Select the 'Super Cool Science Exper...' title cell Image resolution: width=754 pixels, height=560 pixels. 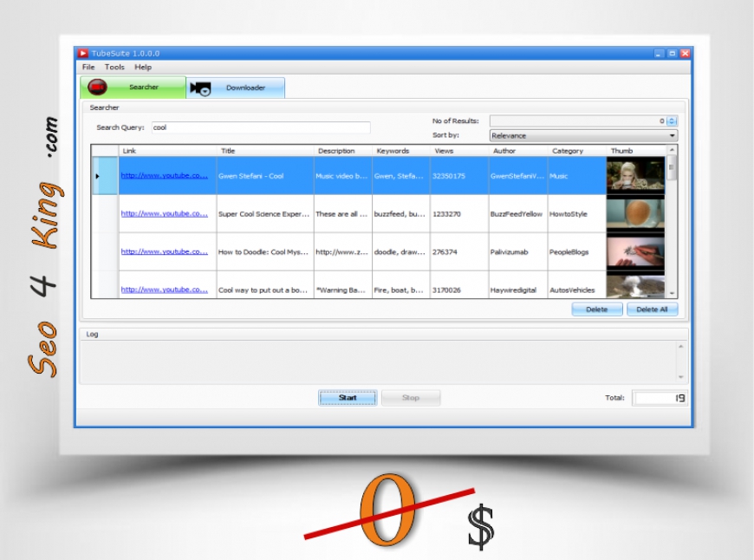tap(265, 213)
